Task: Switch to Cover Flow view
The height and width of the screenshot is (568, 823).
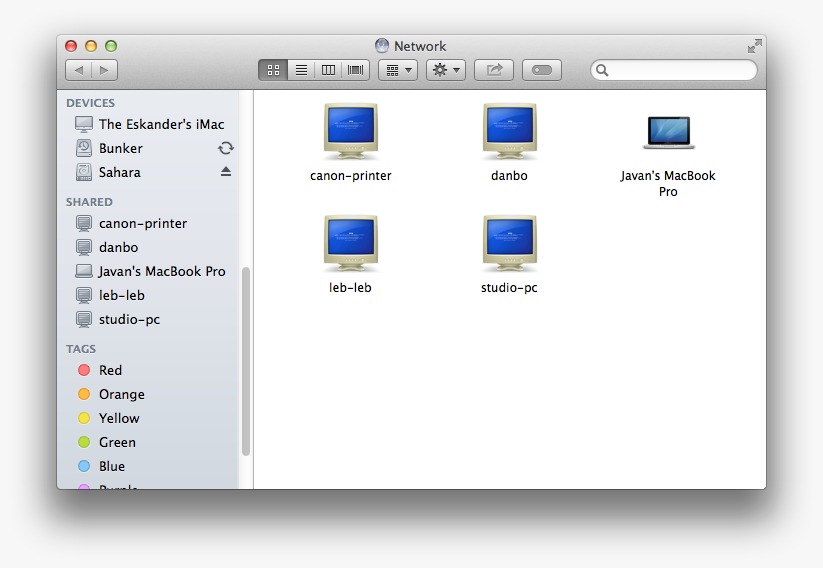Action: click(356, 70)
